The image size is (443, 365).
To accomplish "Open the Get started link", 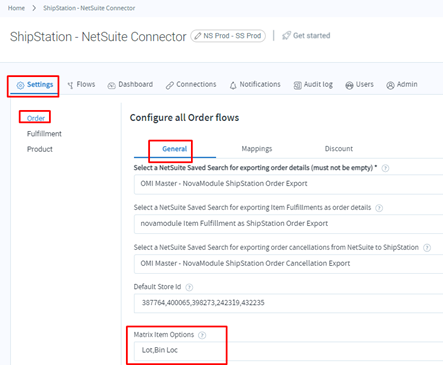I will click(306, 36).
